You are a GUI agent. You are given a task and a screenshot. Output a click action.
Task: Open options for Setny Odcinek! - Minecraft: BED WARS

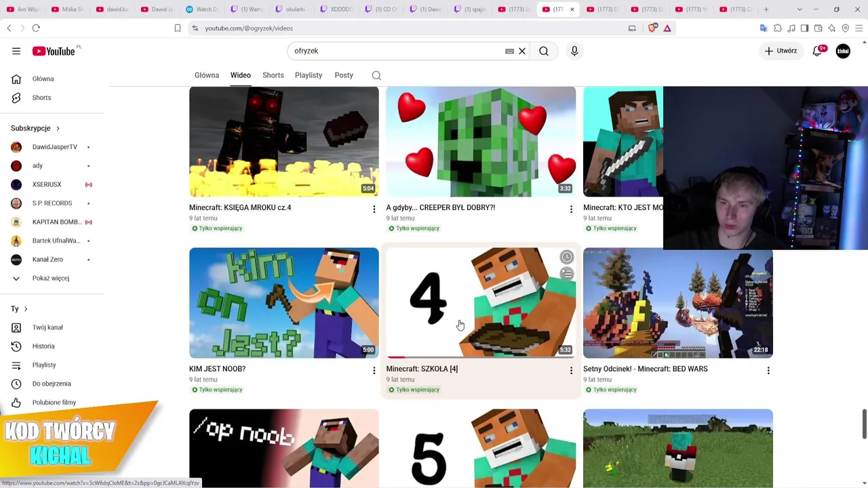(x=768, y=371)
